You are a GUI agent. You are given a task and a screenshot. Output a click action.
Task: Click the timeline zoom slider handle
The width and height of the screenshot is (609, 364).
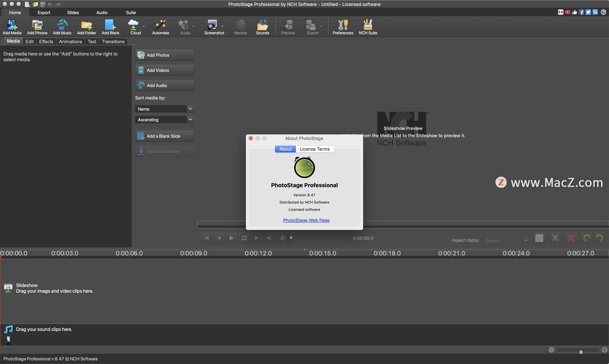pos(581,352)
